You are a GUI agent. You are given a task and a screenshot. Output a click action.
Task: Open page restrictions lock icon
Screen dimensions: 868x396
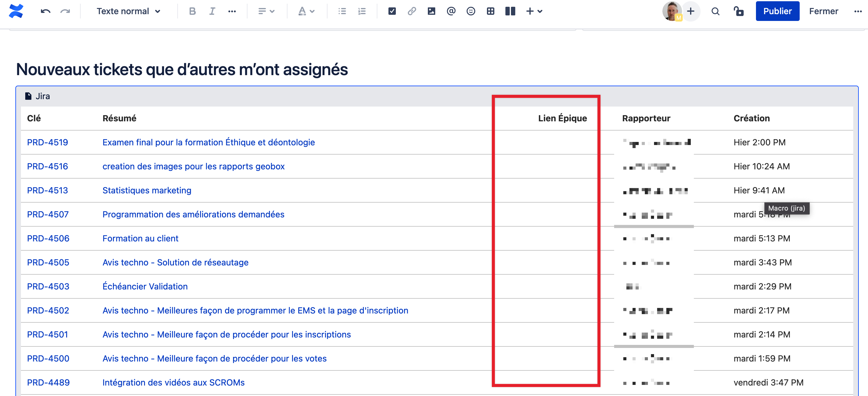(x=739, y=11)
